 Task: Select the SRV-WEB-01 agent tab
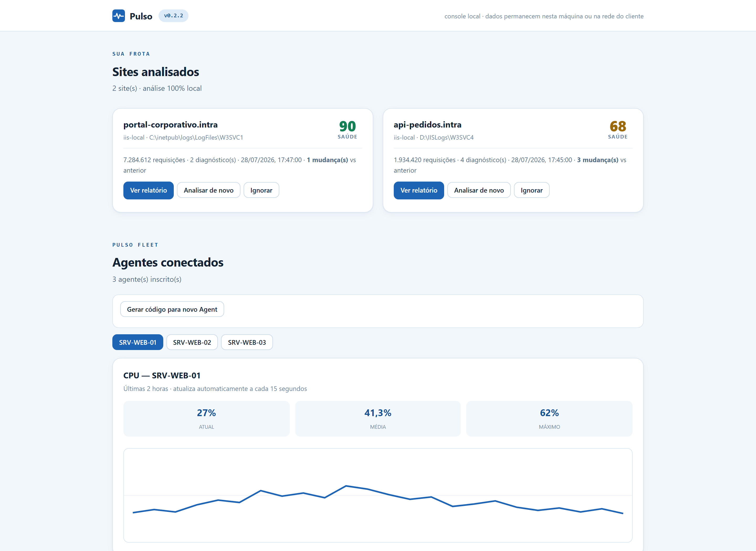point(138,342)
